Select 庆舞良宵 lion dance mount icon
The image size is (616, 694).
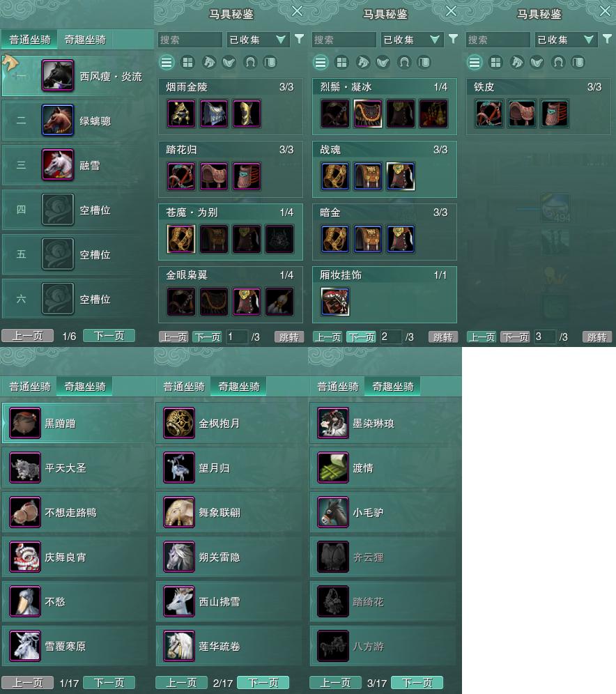(x=25, y=557)
